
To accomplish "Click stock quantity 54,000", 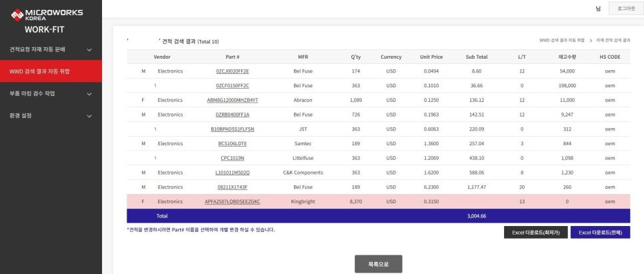I will click(x=567, y=71).
